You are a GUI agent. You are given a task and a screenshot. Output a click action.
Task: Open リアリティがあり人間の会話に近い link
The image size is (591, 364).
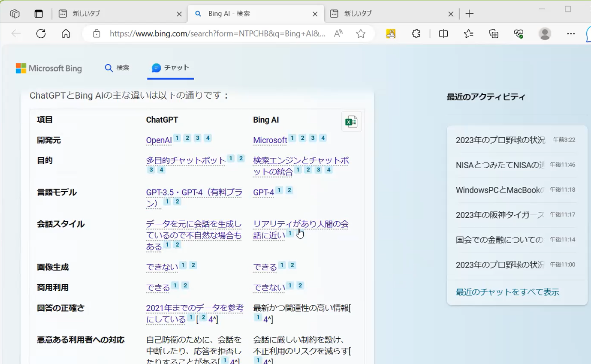click(x=301, y=229)
